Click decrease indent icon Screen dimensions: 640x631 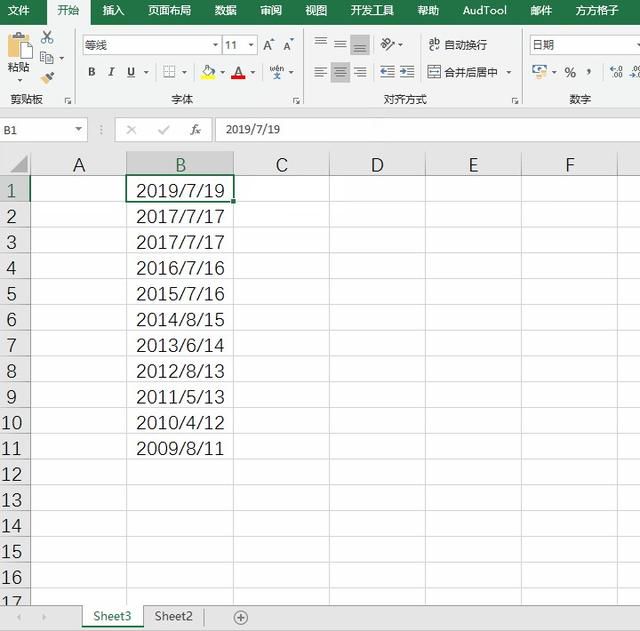pyautogui.click(x=387, y=72)
